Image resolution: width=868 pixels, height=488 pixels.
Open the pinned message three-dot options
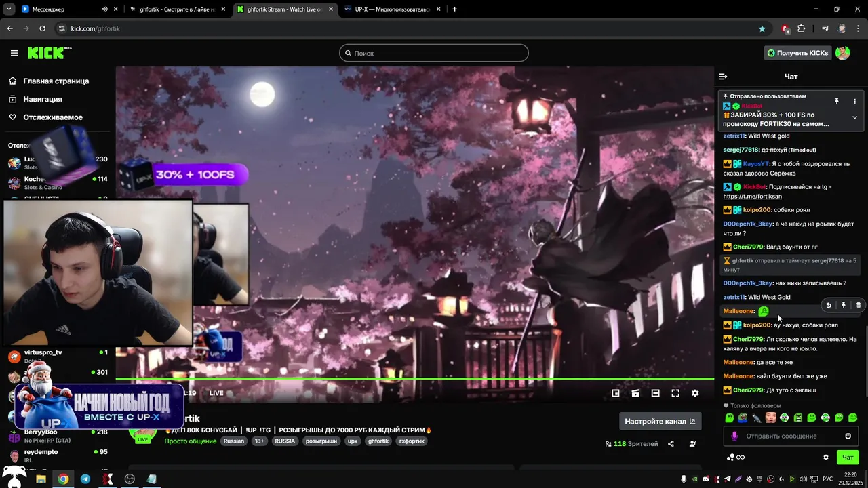[x=854, y=101]
